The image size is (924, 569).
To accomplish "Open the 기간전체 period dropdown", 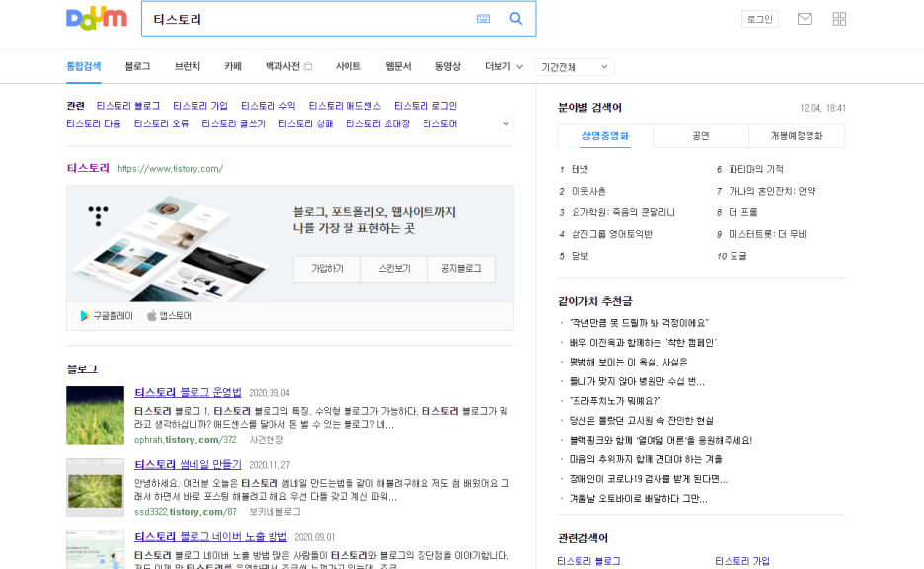I will [575, 67].
